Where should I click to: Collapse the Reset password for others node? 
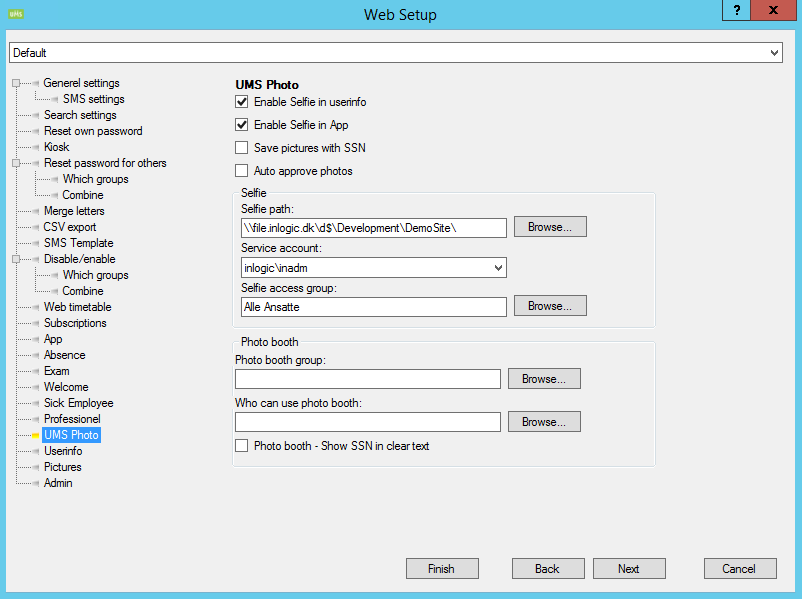16,163
